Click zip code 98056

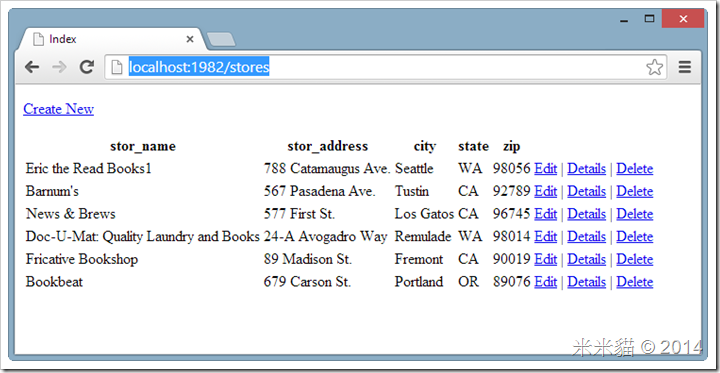click(x=512, y=169)
